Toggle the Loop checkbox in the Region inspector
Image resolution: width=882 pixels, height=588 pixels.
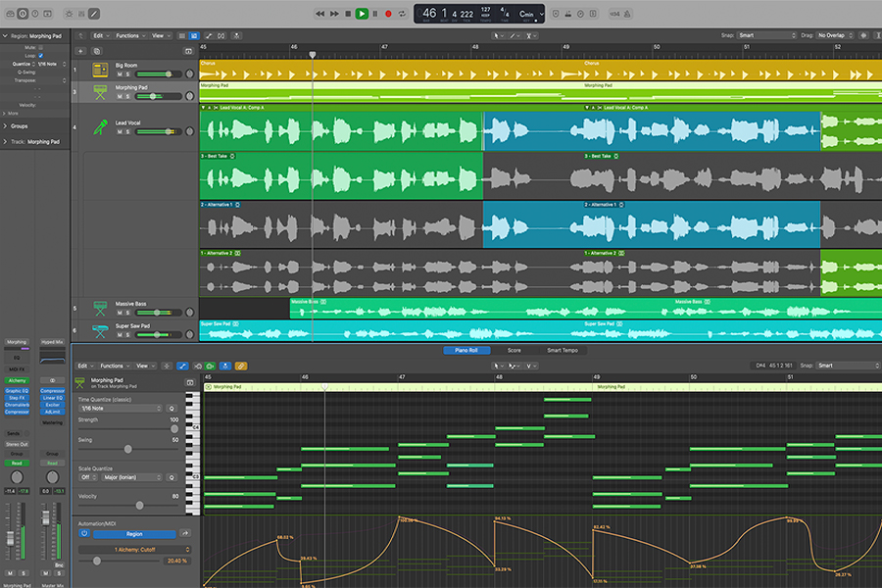pos(41,56)
